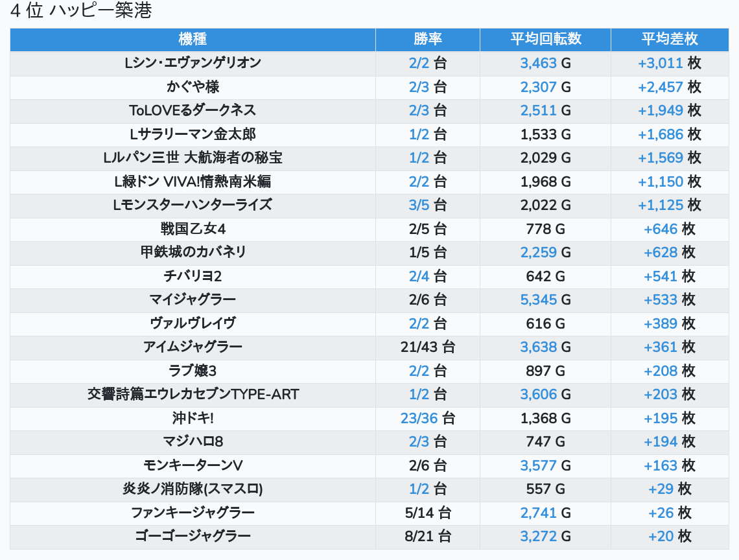Select machine name ファンキージャグラー

coord(193,513)
